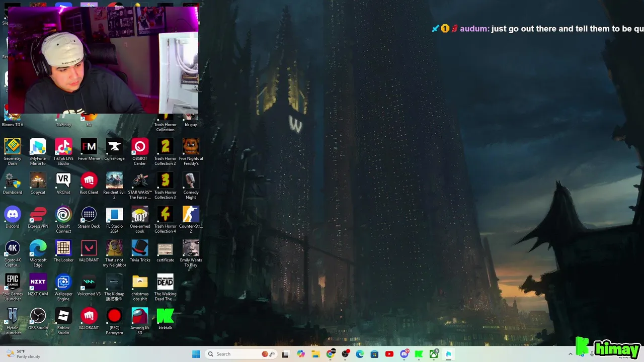This screenshot has height=362, width=644.
Task: Open the Trivia Tricks desktop icon
Action: pyautogui.click(x=140, y=251)
